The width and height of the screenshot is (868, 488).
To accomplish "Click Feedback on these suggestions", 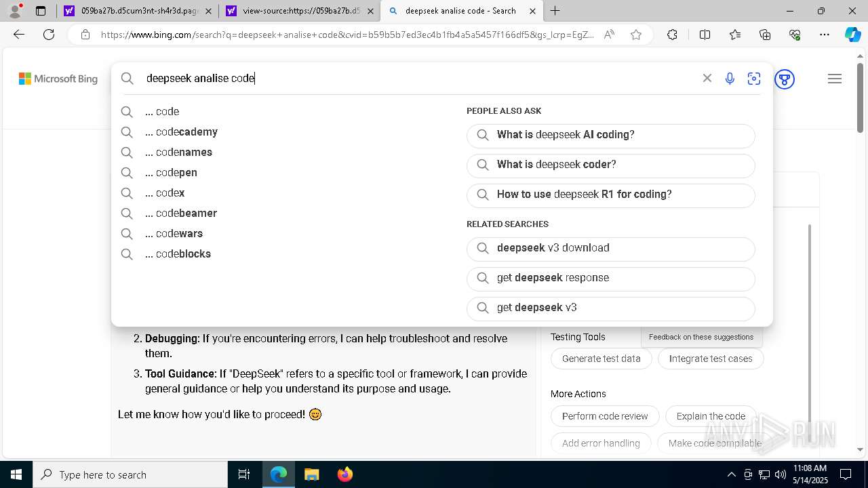I will (x=701, y=337).
